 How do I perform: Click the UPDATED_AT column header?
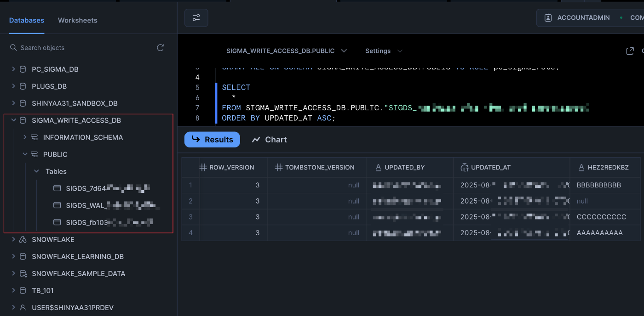512,168
